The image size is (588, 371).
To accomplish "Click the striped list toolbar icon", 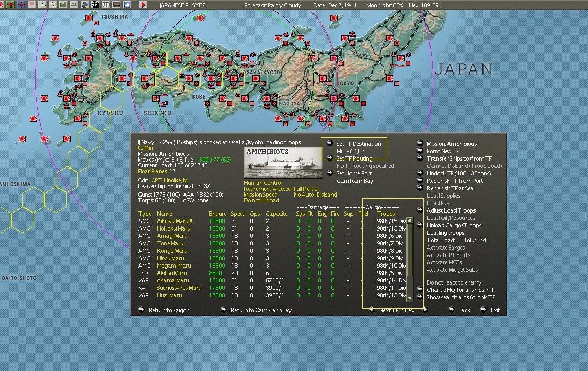I will pyautogui.click(x=117, y=5).
